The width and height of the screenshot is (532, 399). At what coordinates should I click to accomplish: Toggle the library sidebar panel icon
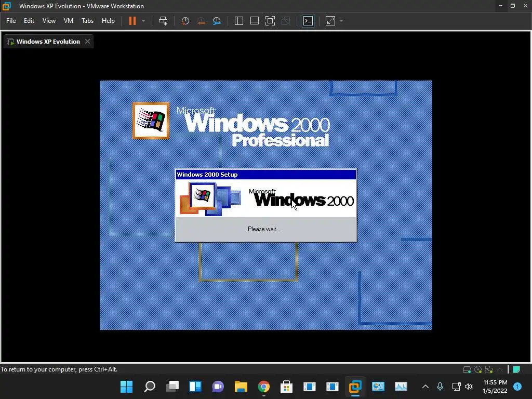click(239, 21)
